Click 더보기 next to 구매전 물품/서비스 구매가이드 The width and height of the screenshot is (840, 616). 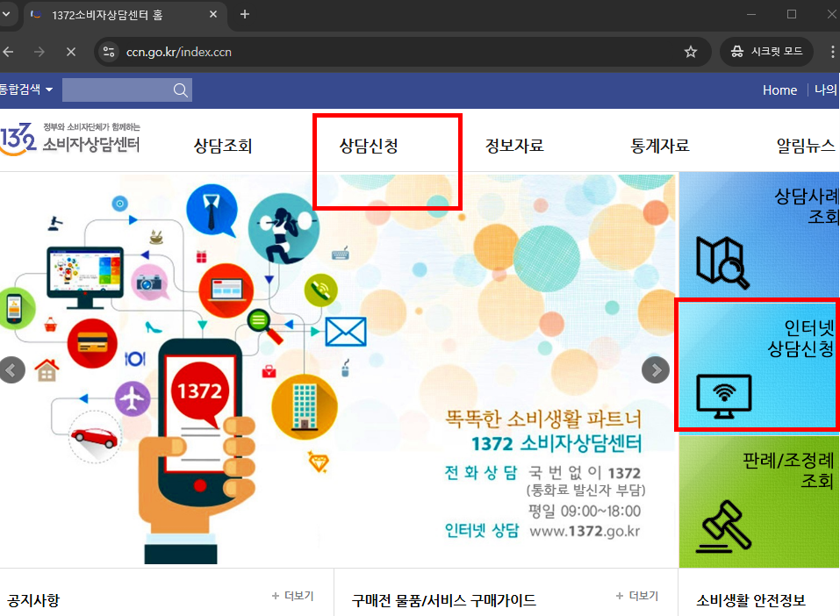pos(637,596)
